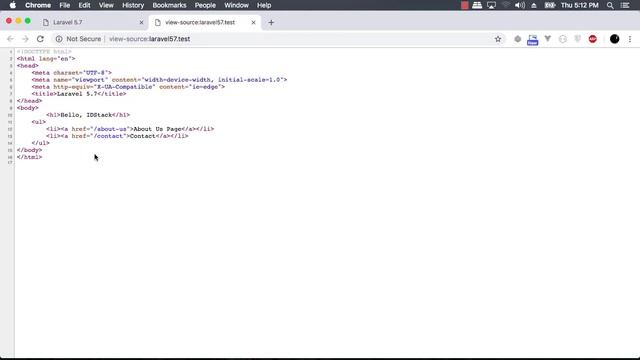Follow the /contact link in source
Viewport: 640px width, 360px height.
(x=109, y=136)
